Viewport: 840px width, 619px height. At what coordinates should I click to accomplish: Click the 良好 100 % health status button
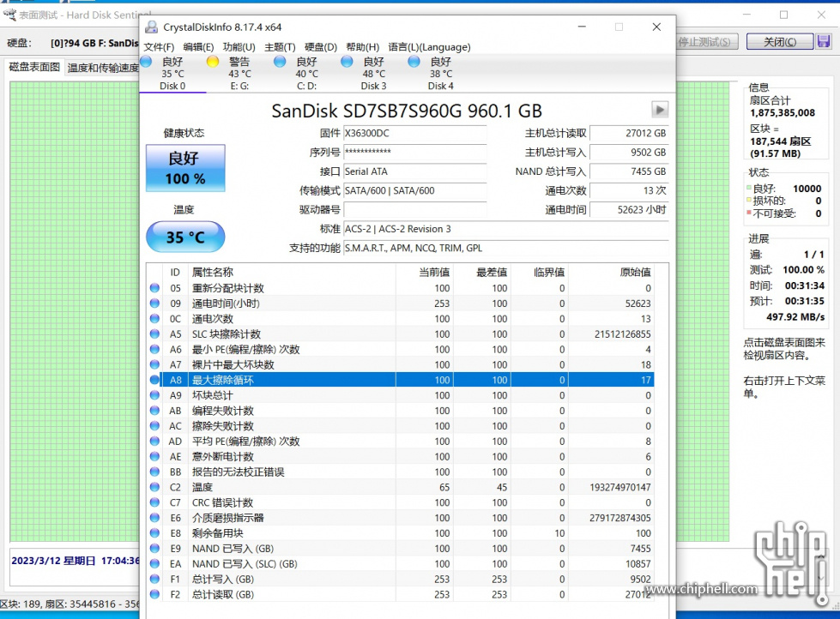coord(185,168)
